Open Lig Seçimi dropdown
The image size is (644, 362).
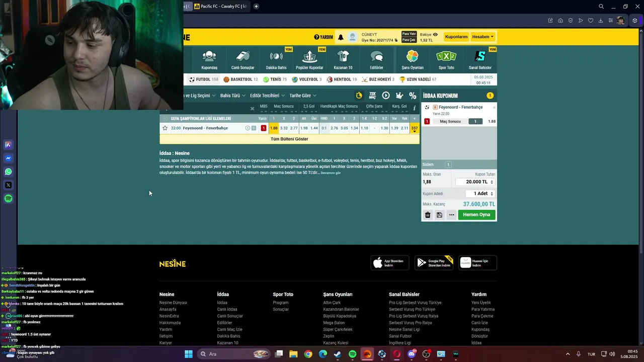tap(200, 96)
